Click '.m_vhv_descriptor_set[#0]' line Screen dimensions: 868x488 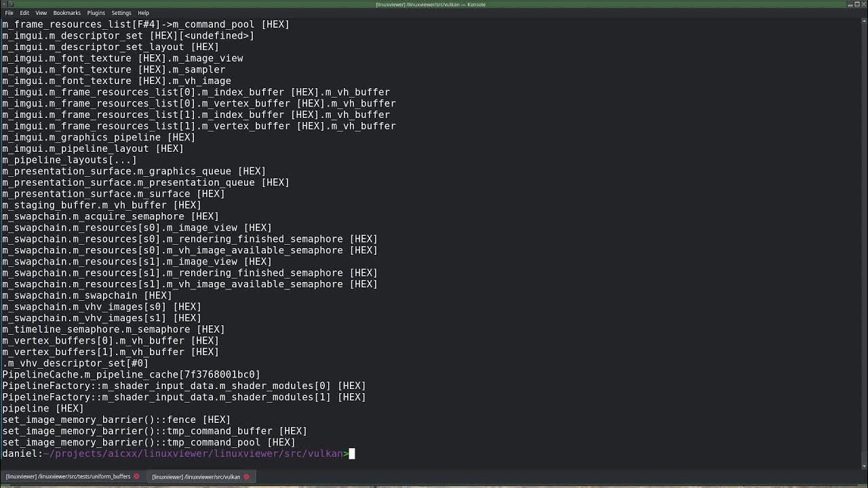[x=75, y=363]
